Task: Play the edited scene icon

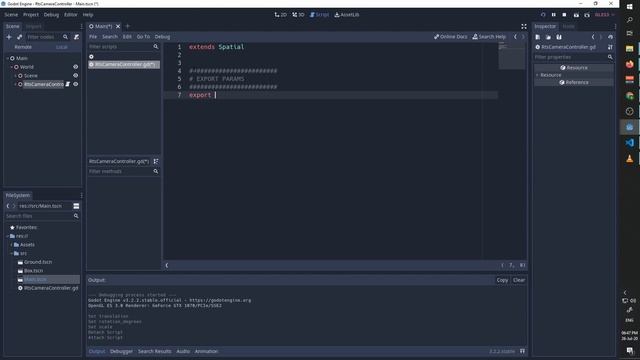Action: click(576, 15)
